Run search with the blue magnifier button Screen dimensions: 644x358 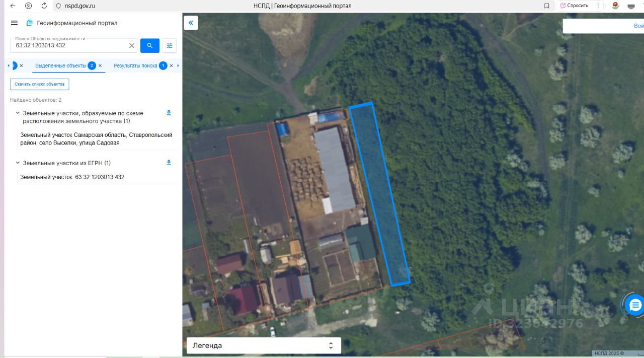(150, 45)
